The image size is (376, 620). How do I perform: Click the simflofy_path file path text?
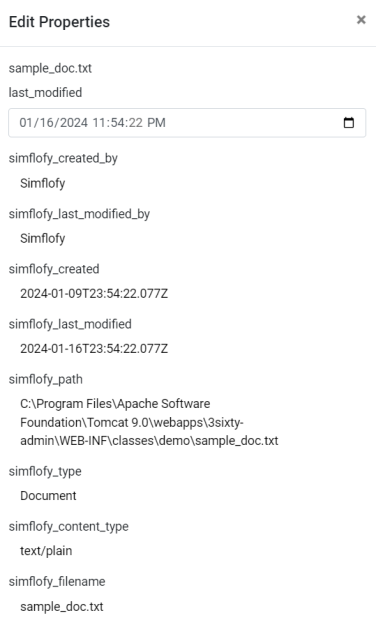click(149, 422)
